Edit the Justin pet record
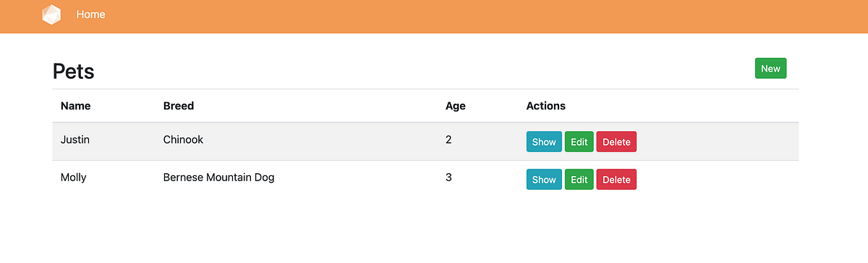The height and width of the screenshot is (263, 868). pos(579,142)
